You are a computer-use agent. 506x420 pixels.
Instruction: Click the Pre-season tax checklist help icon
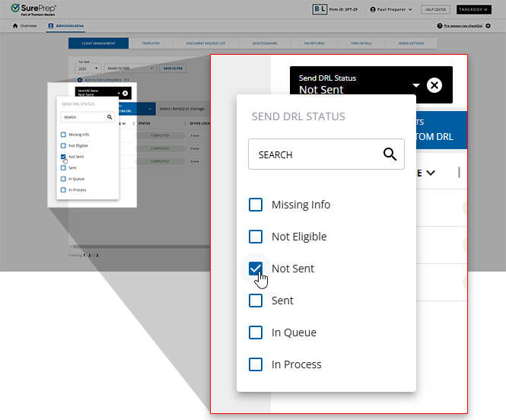point(441,26)
